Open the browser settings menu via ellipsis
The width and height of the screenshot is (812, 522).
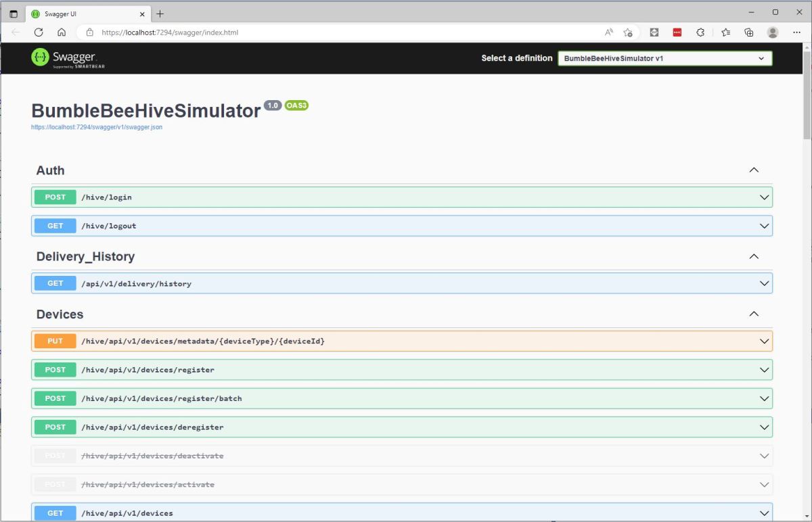[x=796, y=32]
